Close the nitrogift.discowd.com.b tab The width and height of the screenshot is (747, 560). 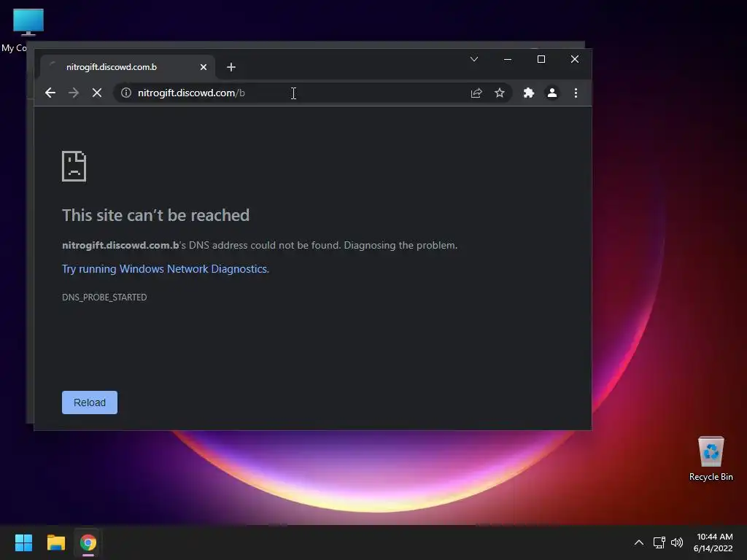point(204,67)
